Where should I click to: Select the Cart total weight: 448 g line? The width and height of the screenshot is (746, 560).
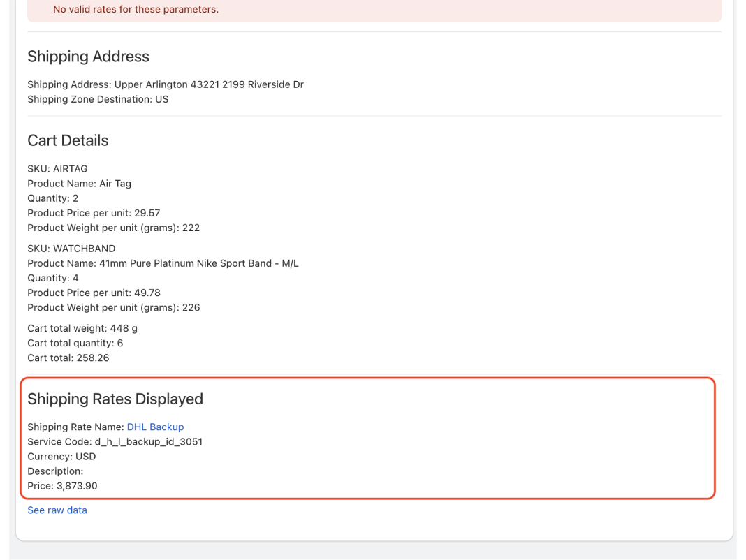82,329
